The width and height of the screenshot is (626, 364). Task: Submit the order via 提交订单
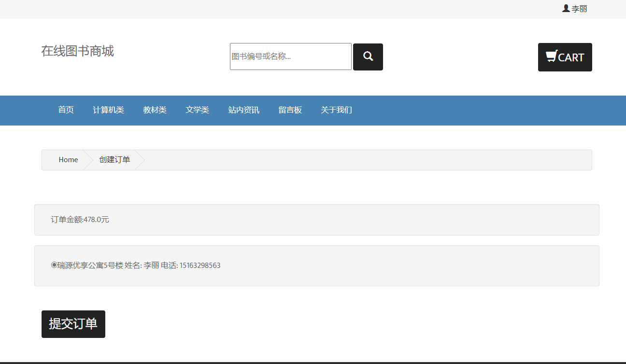click(x=73, y=324)
